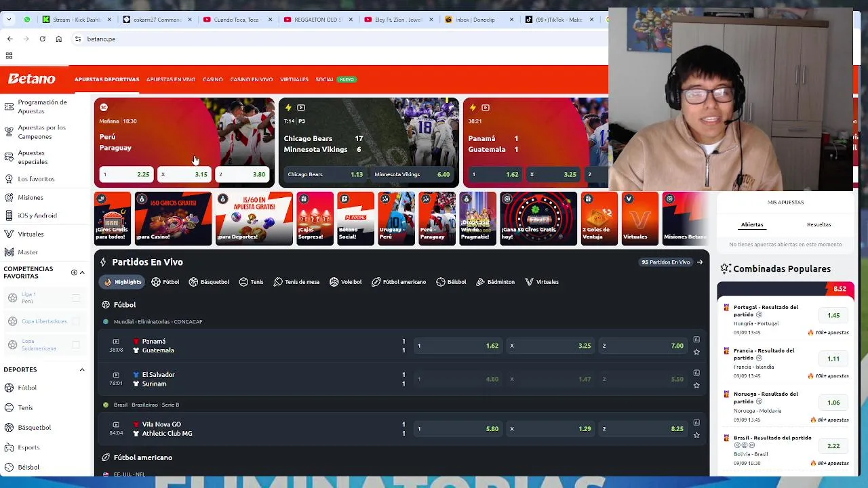This screenshot has width=868, height=488.
Task: Open Apuestas por los Campeones link
Action: pos(42,131)
